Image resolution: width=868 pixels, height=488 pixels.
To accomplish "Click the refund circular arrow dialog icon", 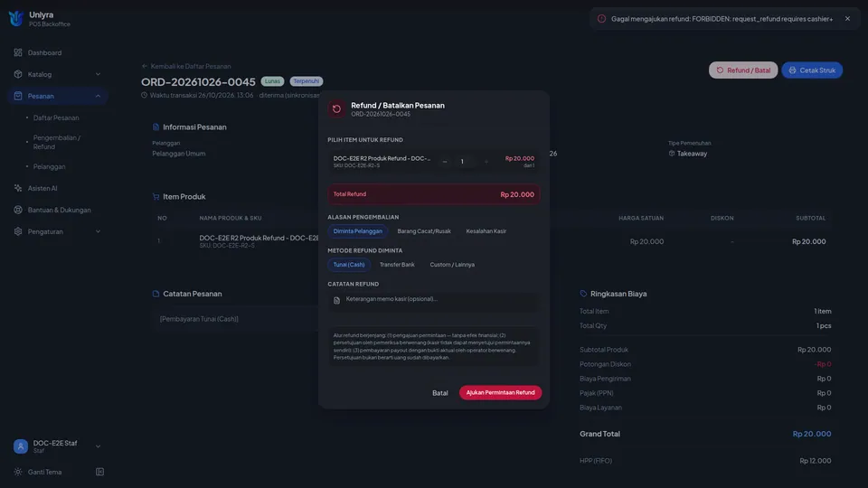I will 336,109.
